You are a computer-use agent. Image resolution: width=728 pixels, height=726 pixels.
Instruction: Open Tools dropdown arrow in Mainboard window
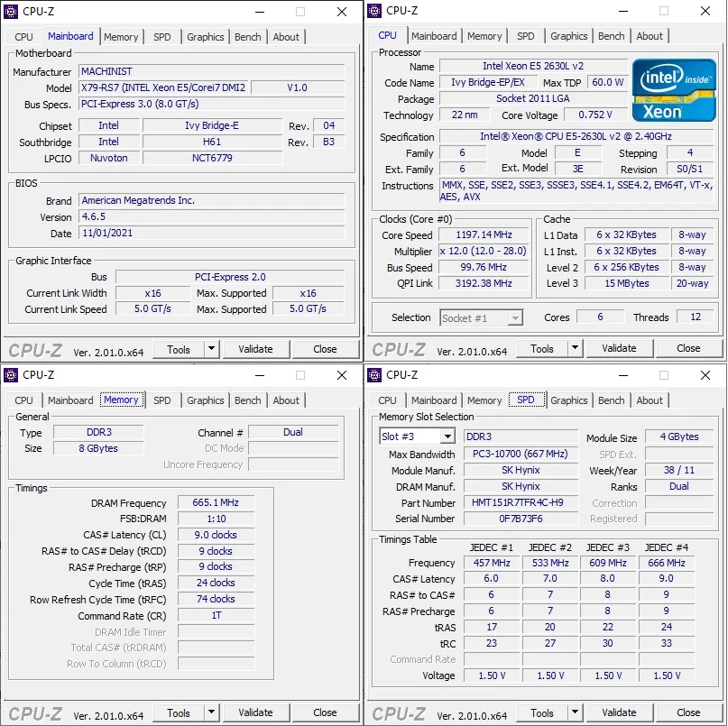pos(211,349)
